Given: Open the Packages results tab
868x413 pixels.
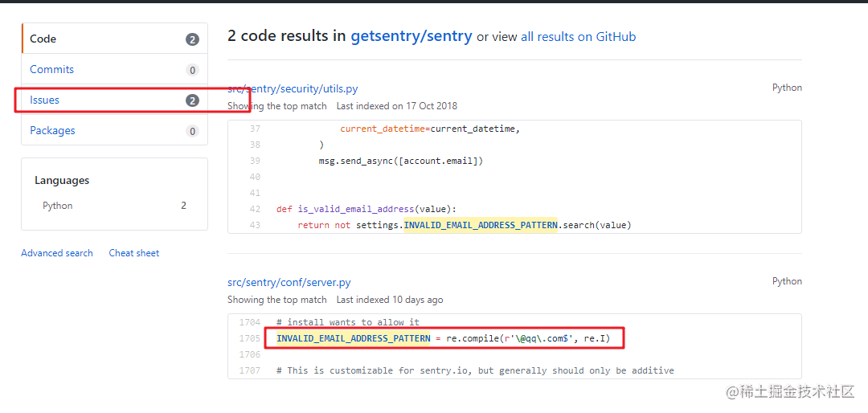Looking at the screenshot, I should tap(115, 131).
